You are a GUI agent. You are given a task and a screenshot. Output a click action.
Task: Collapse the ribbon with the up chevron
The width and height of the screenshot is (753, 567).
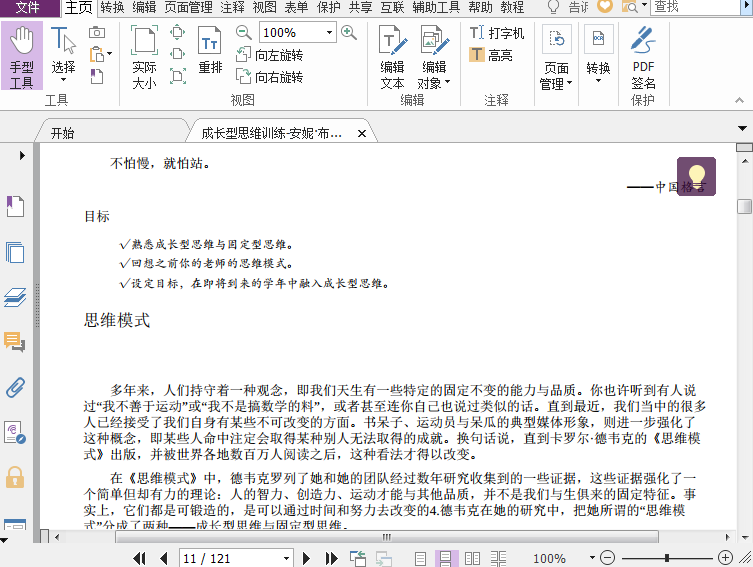pyautogui.click(x=740, y=100)
